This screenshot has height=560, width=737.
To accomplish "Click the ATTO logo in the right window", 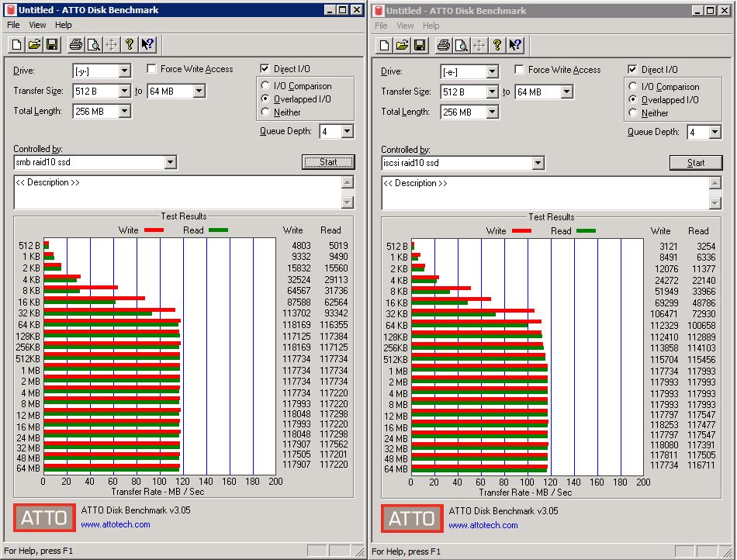I will pyautogui.click(x=412, y=518).
